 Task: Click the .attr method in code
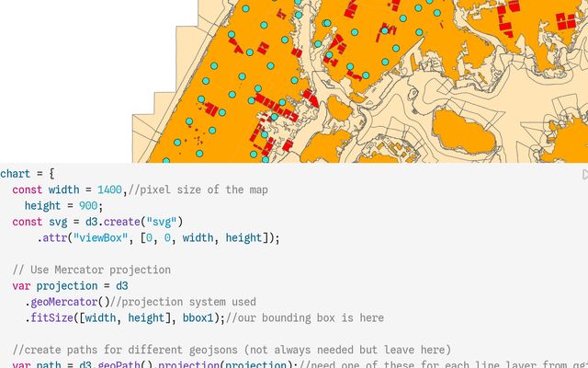[x=51, y=238]
